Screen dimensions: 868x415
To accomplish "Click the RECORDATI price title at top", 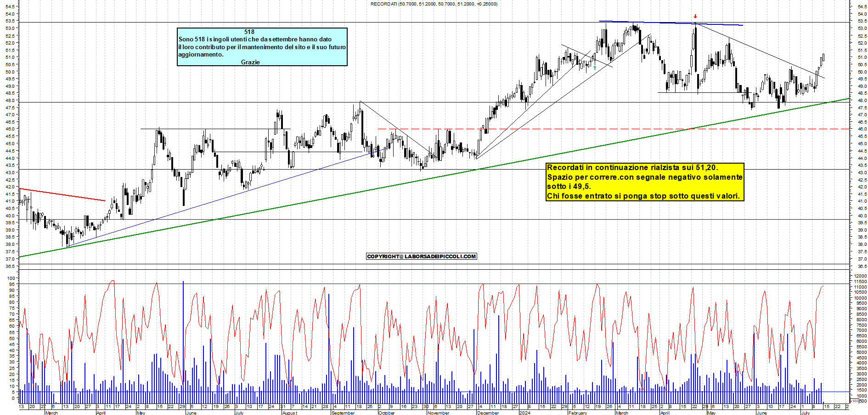I will tap(434, 4).
